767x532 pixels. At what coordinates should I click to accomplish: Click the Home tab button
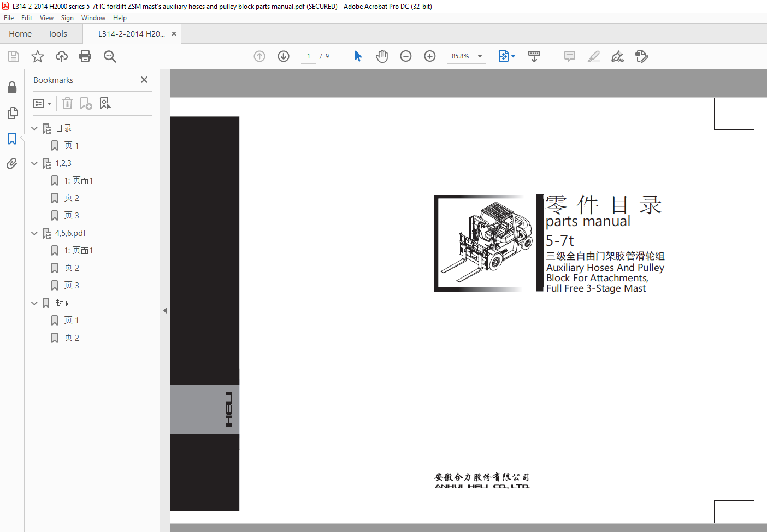[20, 34]
